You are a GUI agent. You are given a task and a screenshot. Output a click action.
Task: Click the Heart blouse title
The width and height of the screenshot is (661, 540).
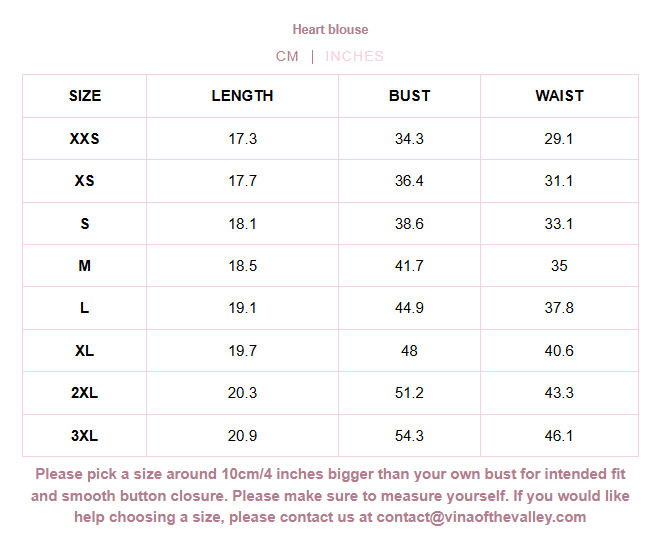330,30
